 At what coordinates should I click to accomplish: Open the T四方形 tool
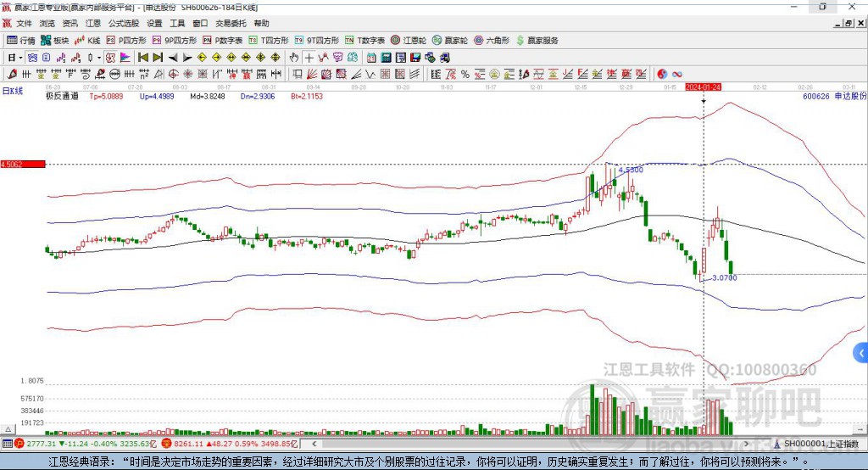(269, 41)
